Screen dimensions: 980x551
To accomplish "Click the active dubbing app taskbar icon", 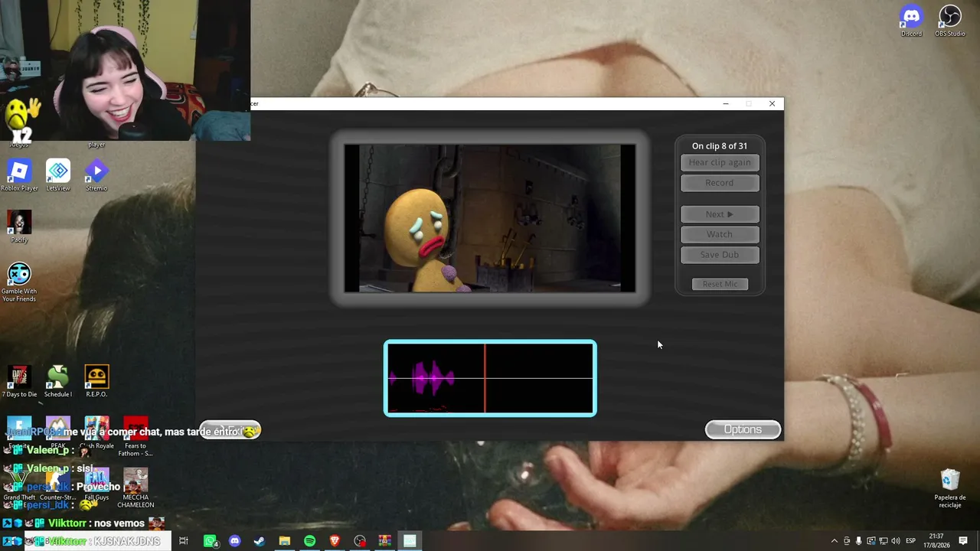I will click(x=410, y=541).
